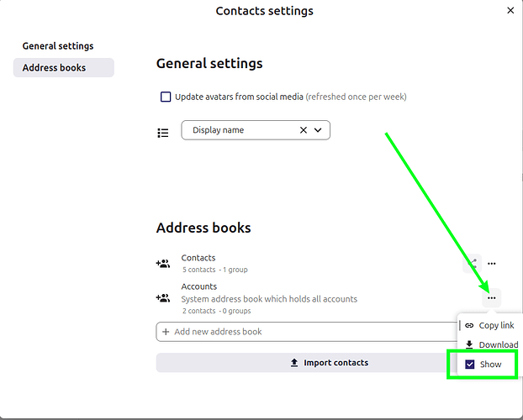Share the Contacts address book
The height and width of the screenshot is (420, 523).
click(x=473, y=264)
